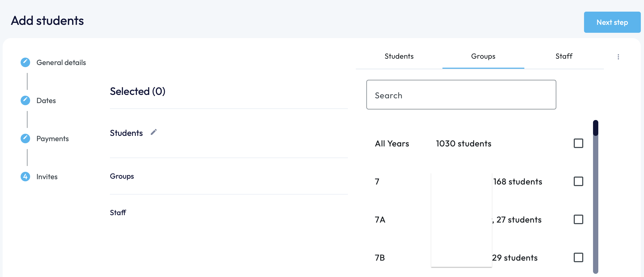This screenshot has height=277, width=644.
Task: Open the three-dot more options menu
Action: coord(618,57)
